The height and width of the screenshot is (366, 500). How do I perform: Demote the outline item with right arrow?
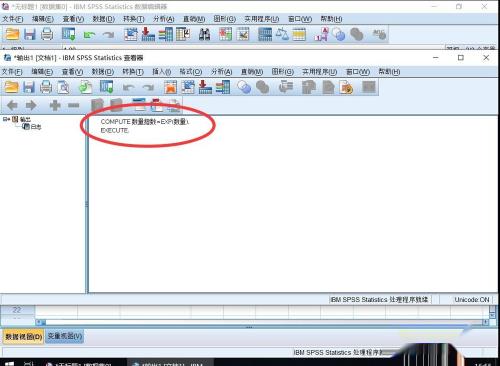tap(31, 106)
